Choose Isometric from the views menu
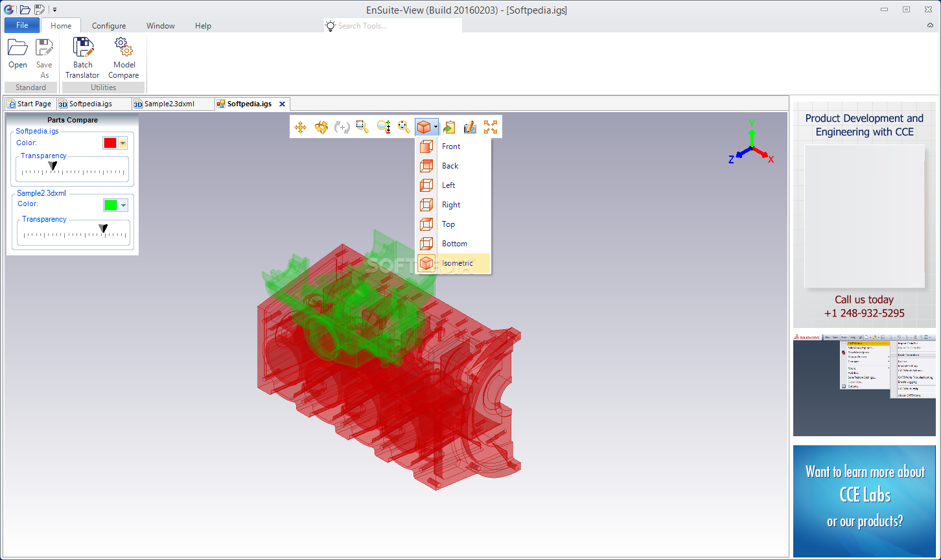 (x=454, y=263)
